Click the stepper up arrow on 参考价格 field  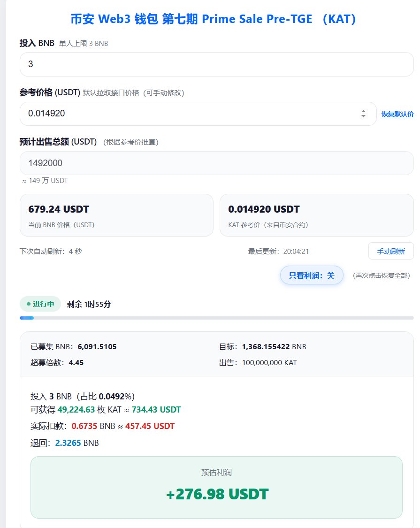[364, 111]
